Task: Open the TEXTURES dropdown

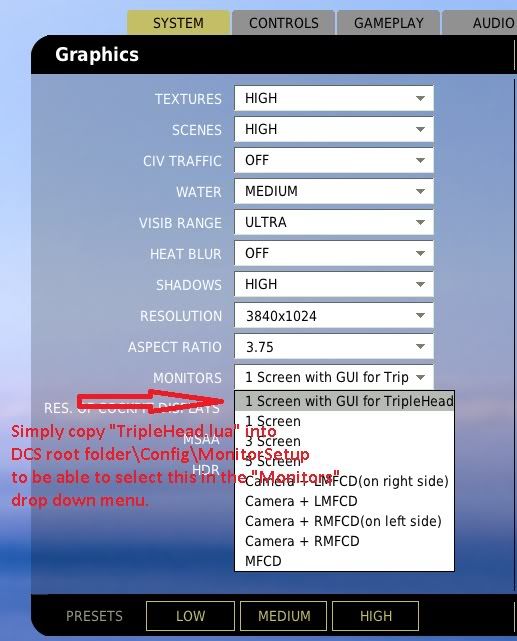Action: click(334, 98)
